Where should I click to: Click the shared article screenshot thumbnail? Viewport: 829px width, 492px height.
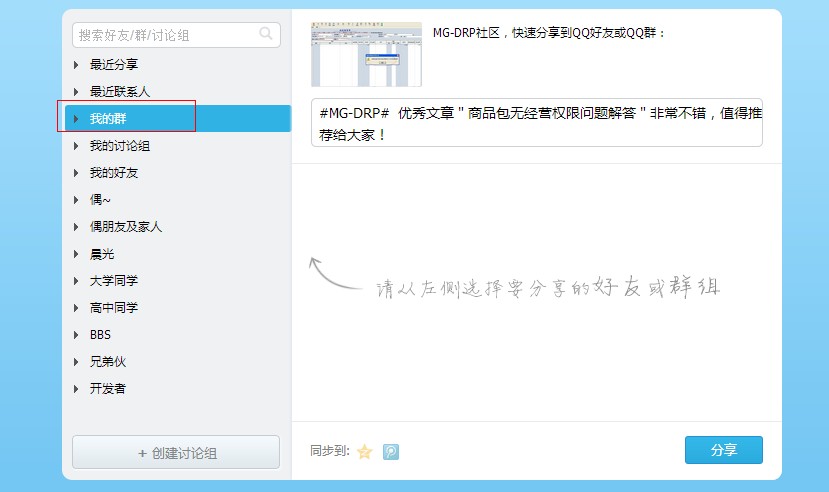point(366,54)
